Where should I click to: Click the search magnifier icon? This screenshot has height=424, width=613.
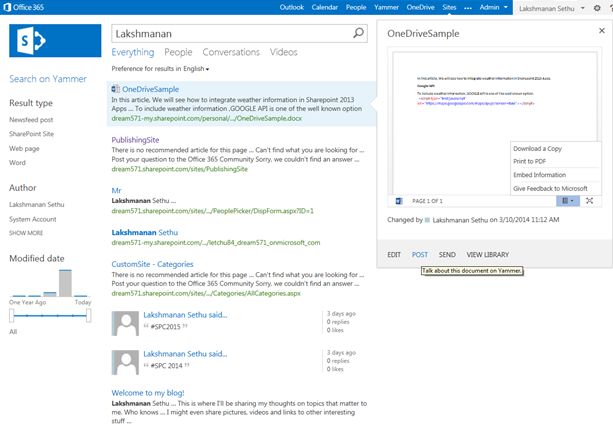click(358, 33)
